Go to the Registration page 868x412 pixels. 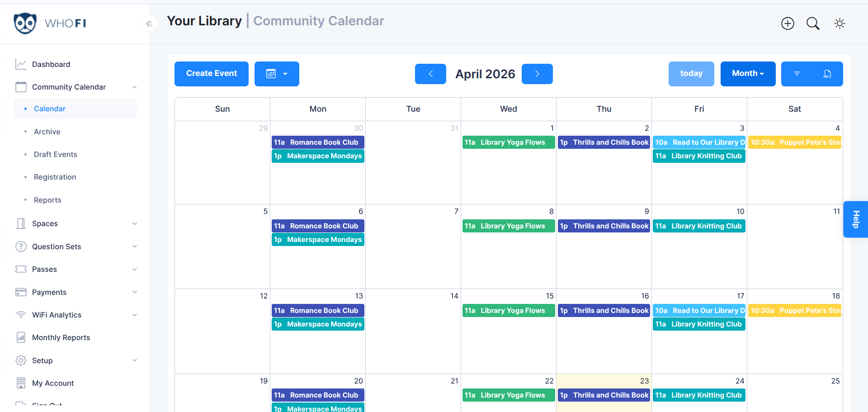coord(55,177)
